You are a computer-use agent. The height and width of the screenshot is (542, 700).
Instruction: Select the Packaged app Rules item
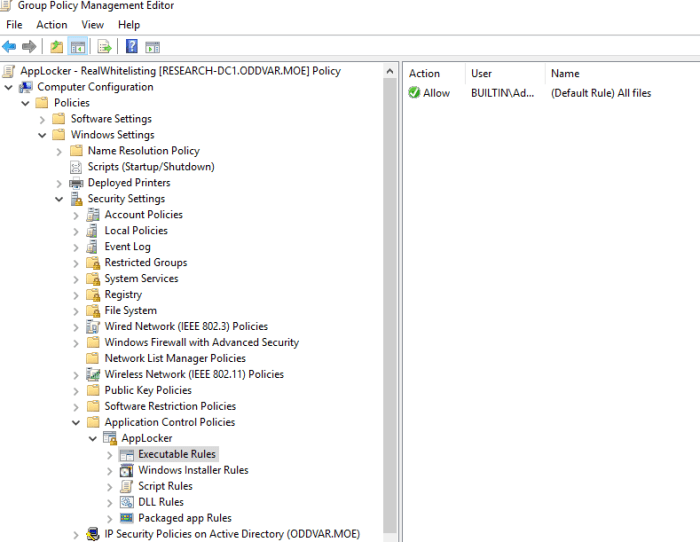[184, 518]
